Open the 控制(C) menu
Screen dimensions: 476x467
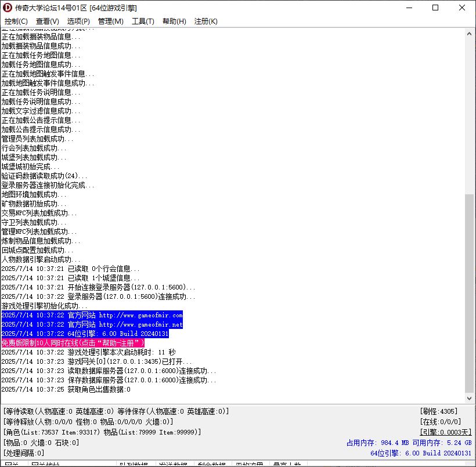click(16, 21)
